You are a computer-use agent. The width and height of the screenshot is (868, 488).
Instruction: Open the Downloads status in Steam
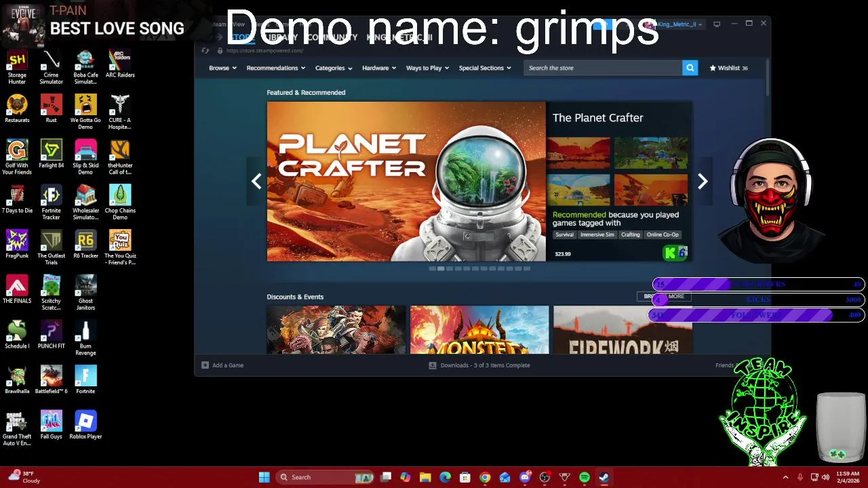[479, 365]
